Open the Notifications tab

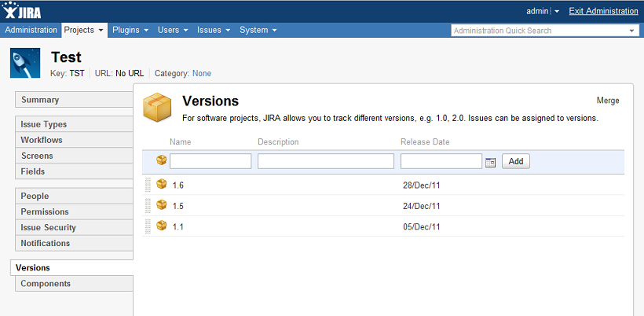click(74, 243)
